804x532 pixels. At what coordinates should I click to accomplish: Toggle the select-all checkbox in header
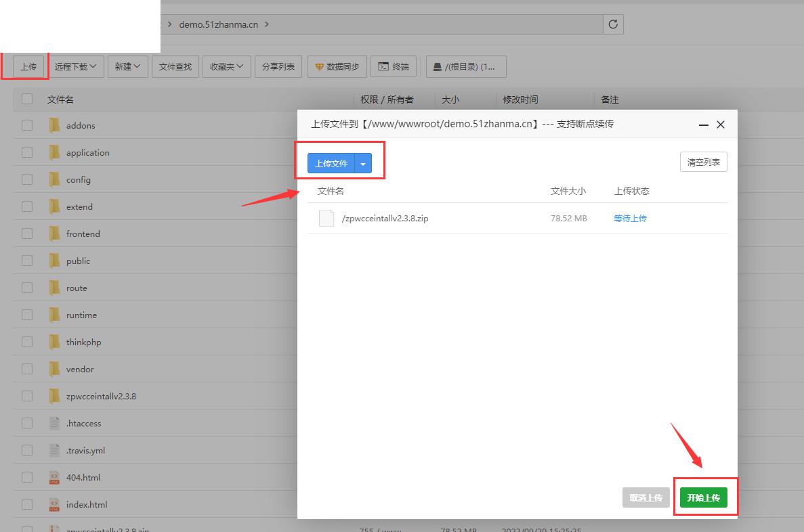click(27, 99)
